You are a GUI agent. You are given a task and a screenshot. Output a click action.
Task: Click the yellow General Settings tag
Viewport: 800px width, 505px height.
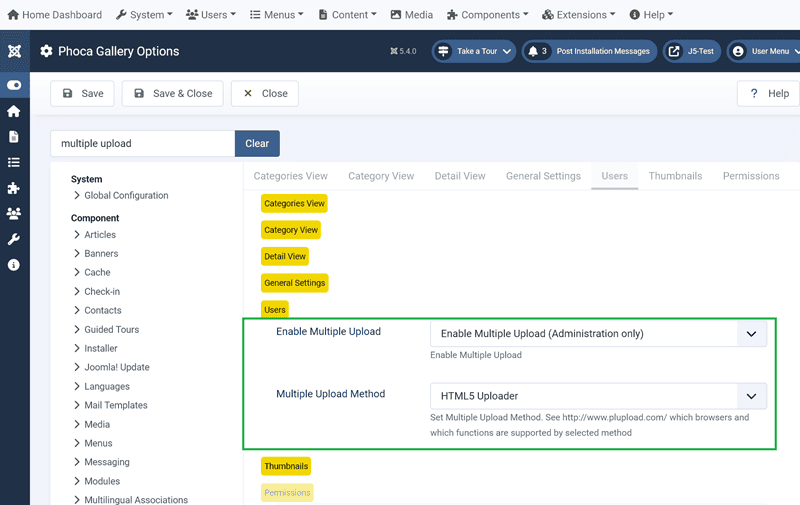(295, 283)
